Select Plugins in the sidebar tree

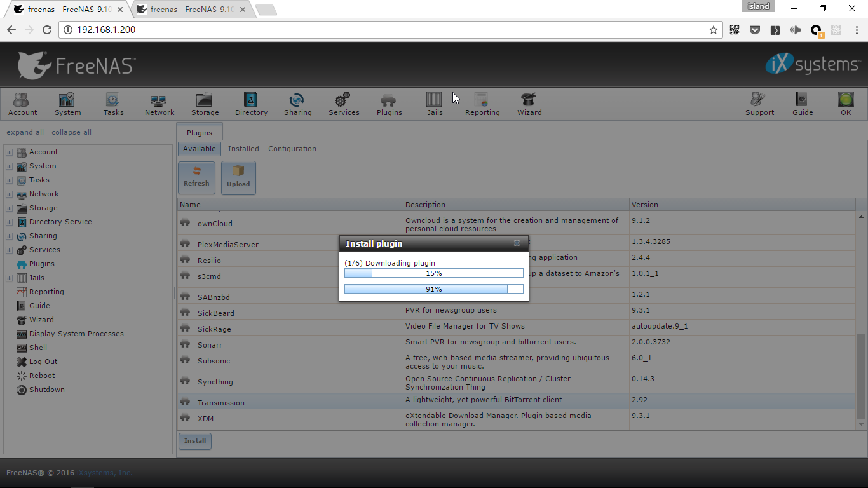(41, 264)
